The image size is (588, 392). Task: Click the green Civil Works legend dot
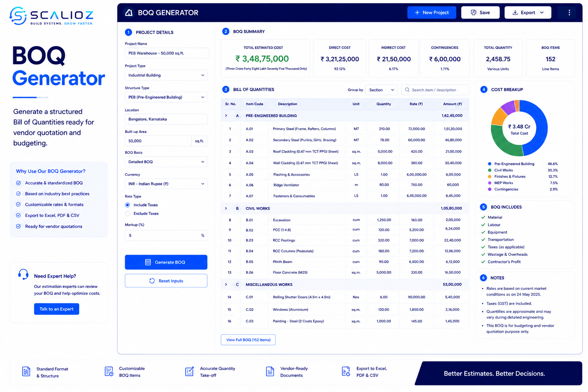tap(490, 170)
